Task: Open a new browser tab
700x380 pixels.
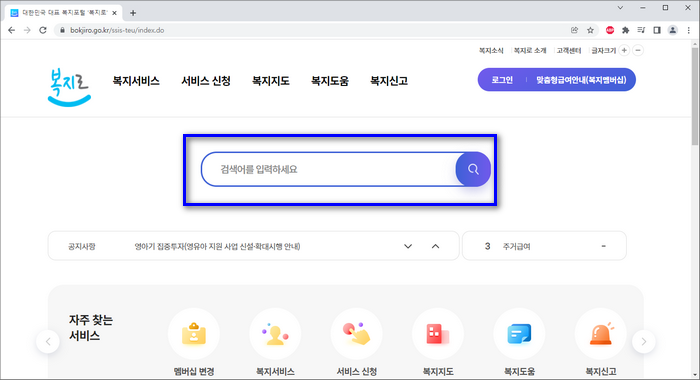Action: tap(133, 13)
